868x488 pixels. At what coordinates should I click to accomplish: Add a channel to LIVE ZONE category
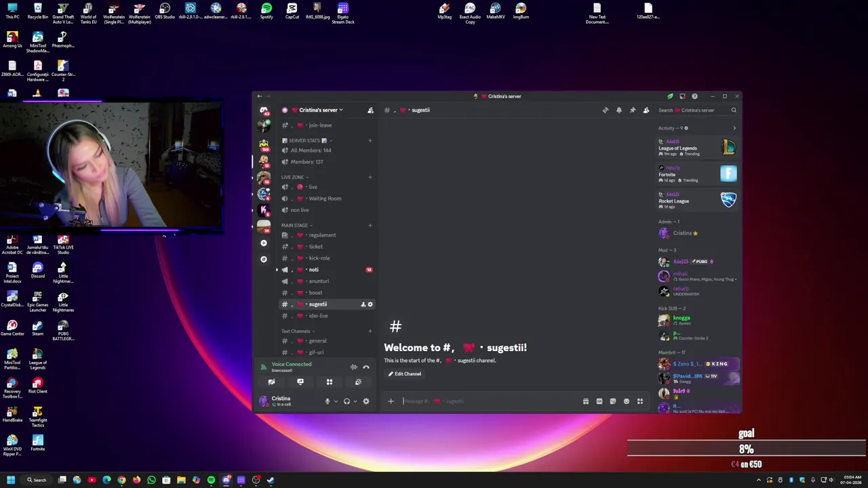(370, 177)
